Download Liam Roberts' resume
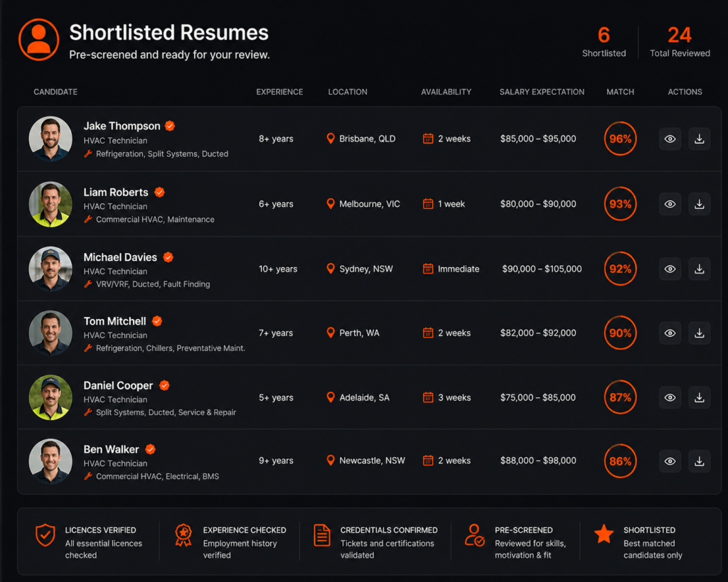The image size is (728, 582). point(699,205)
